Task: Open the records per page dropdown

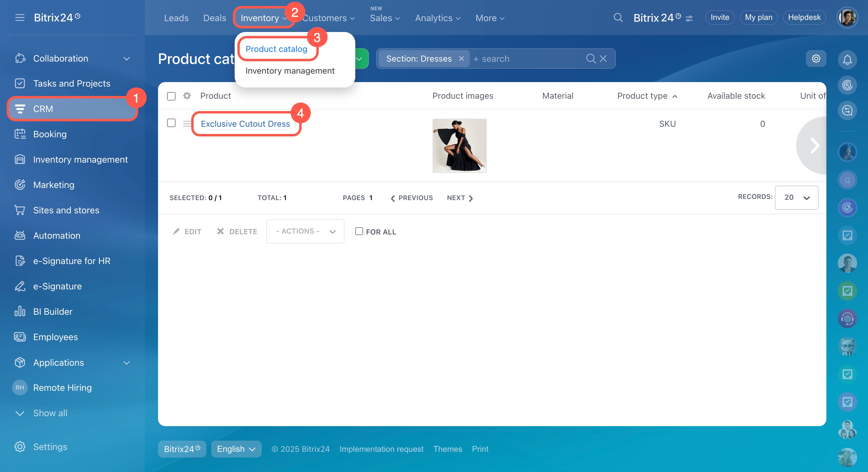Action: [x=796, y=198]
